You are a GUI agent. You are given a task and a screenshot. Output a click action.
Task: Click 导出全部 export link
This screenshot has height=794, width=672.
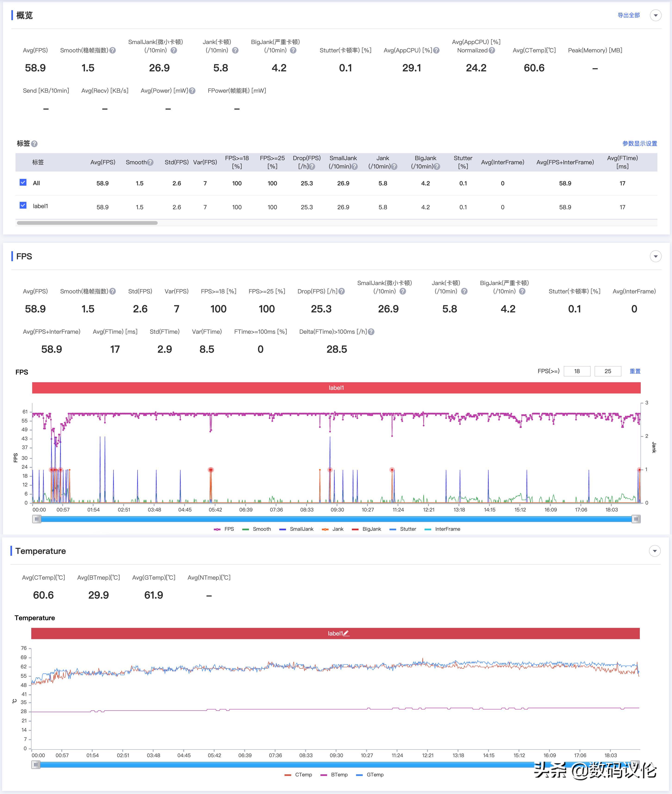(x=628, y=15)
